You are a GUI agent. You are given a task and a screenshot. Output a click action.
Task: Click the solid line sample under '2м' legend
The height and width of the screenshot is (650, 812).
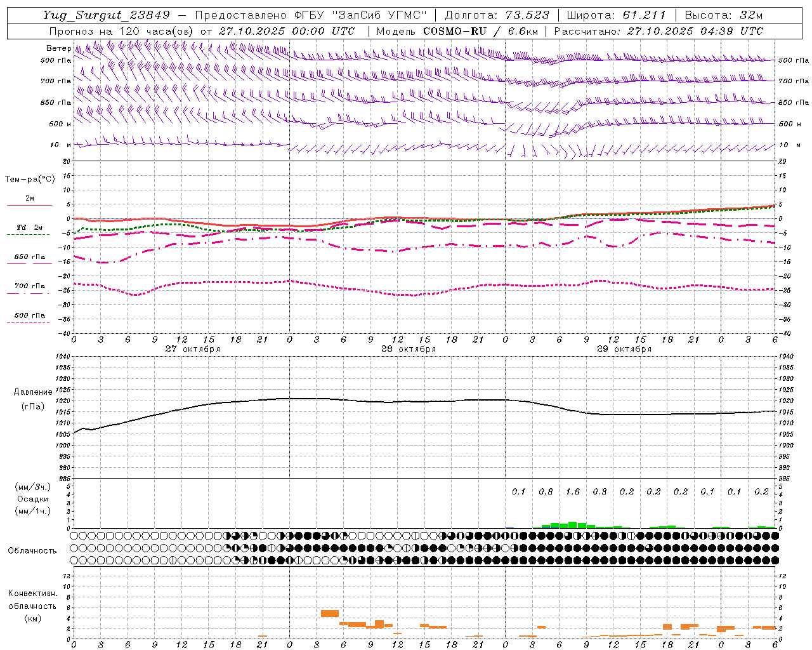click(29, 205)
